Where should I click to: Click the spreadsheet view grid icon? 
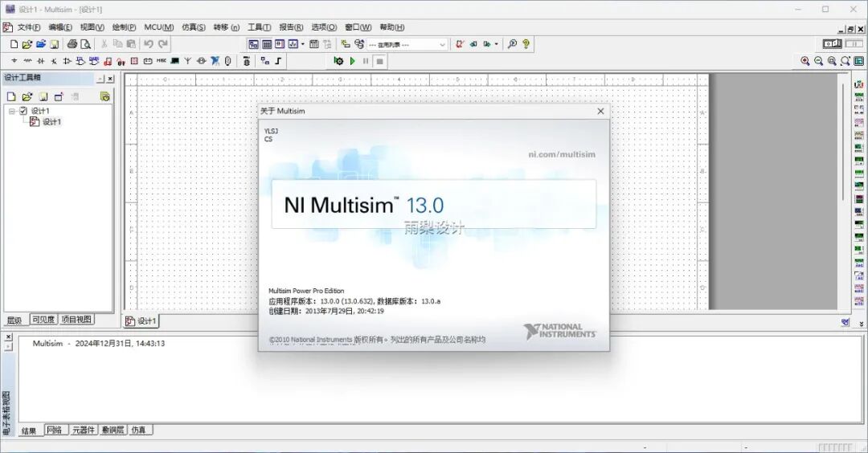(266, 44)
